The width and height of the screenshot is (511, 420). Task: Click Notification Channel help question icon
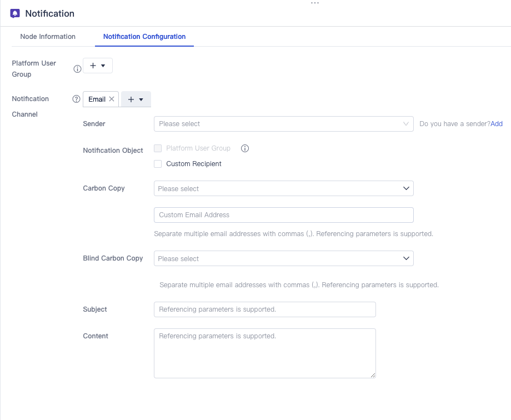pos(77,99)
